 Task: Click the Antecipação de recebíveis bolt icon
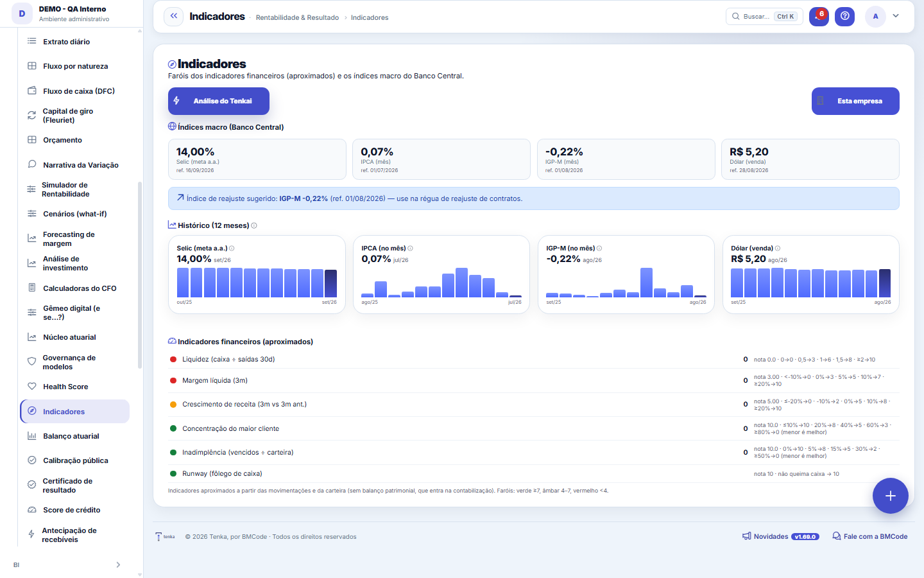tap(31, 534)
